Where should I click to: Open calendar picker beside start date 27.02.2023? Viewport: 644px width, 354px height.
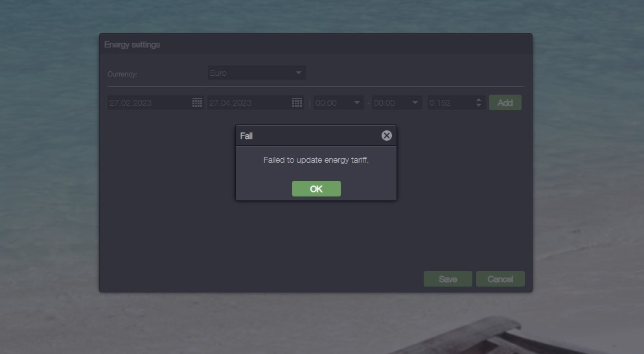click(198, 102)
